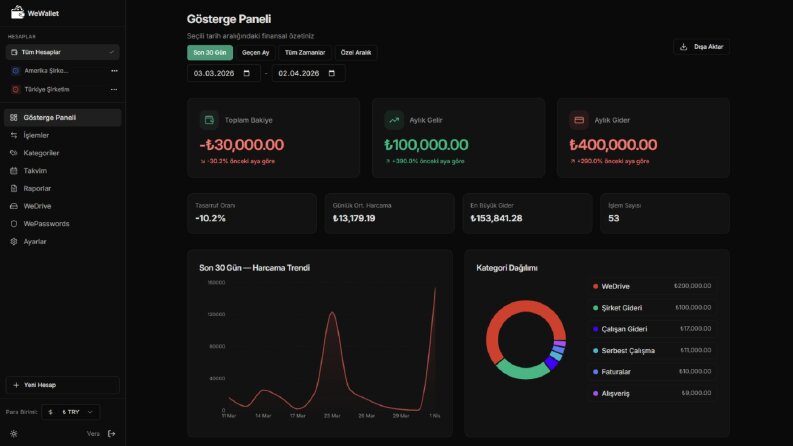Select the Geçen Ay range tab
Screen dimensions: 793x446
coord(255,53)
